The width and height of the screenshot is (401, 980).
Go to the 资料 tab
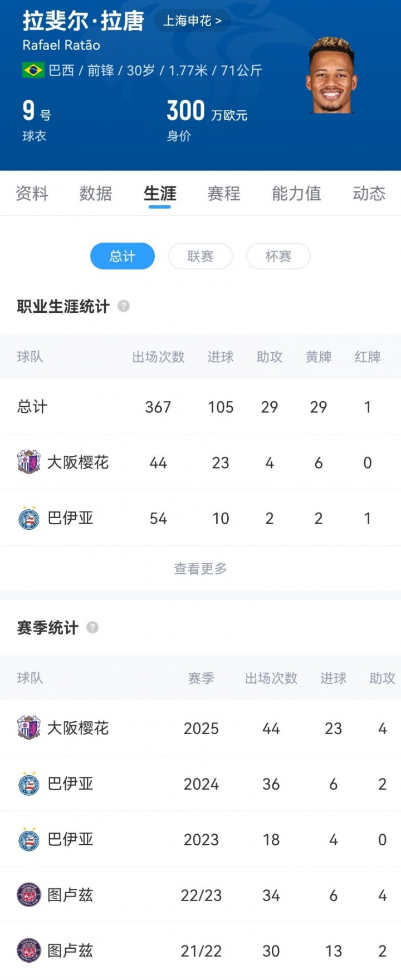click(x=32, y=193)
